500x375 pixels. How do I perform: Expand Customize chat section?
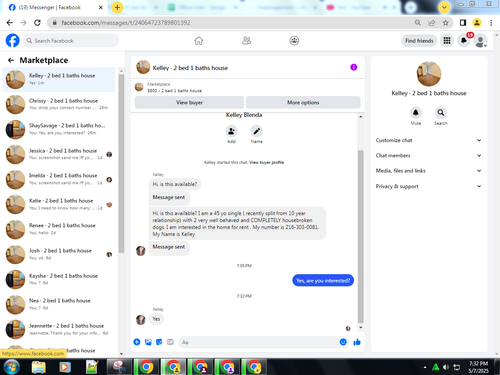pyautogui.click(x=429, y=140)
